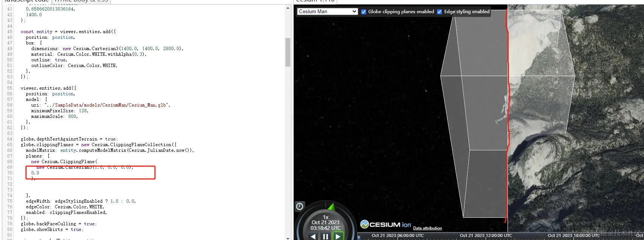Image resolution: width=644 pixels, height=240 pixels.
Task: Click the Cesium ion logo
Action: [x=386, y=225]
